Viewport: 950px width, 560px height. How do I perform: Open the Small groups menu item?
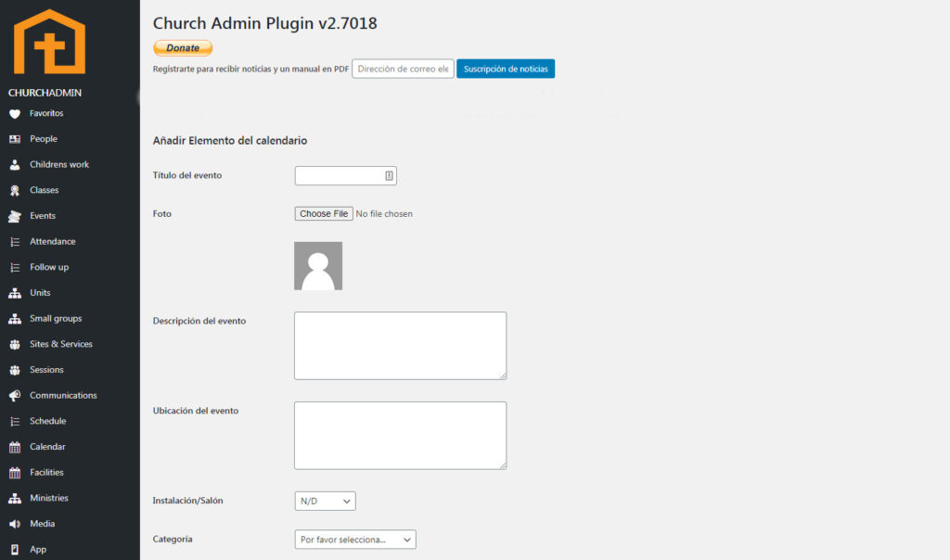pyautogui.click(x=56, y=319)
